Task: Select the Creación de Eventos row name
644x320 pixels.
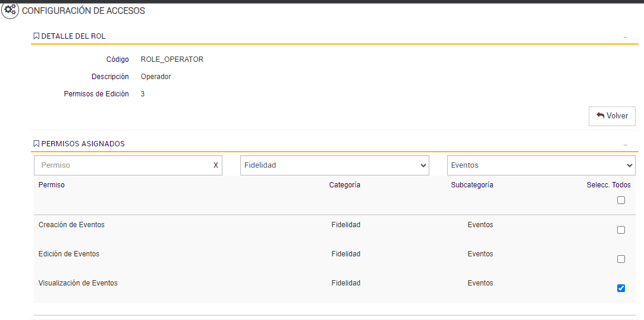Action: point(71,225)
